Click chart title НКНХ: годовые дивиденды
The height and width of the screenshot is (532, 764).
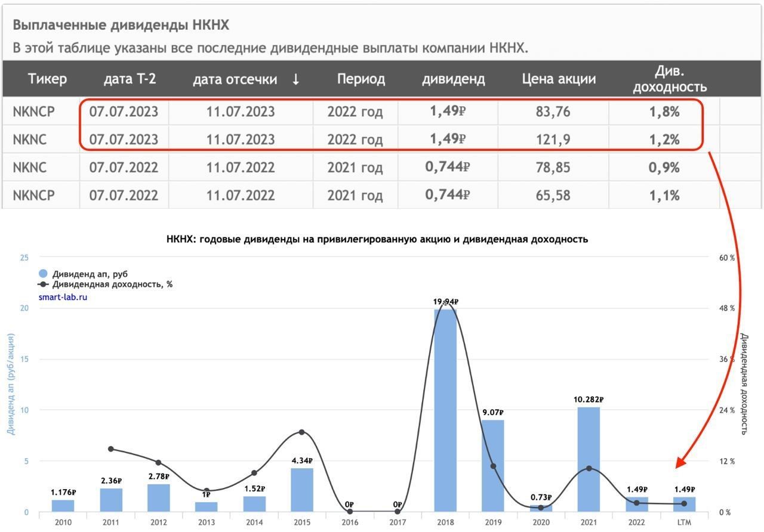pyautogui.click(x=377, y=239)
